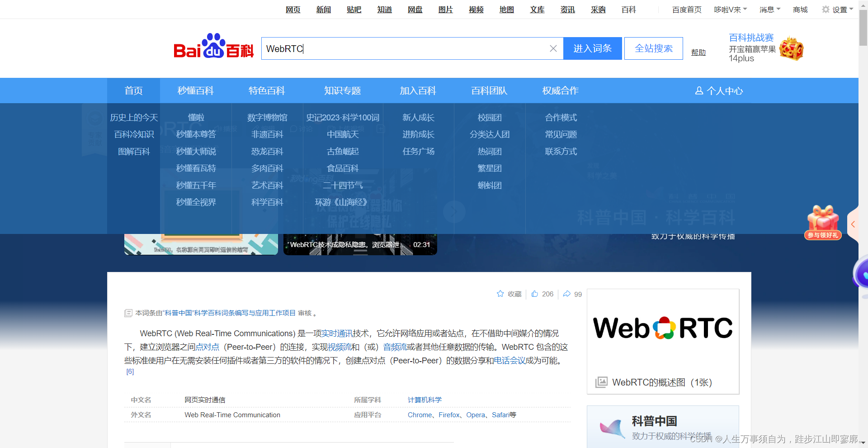Click the treasure chest challenge icon
Image resolution: width=868 pixels, height=448 pixels.
click(791, 48)
